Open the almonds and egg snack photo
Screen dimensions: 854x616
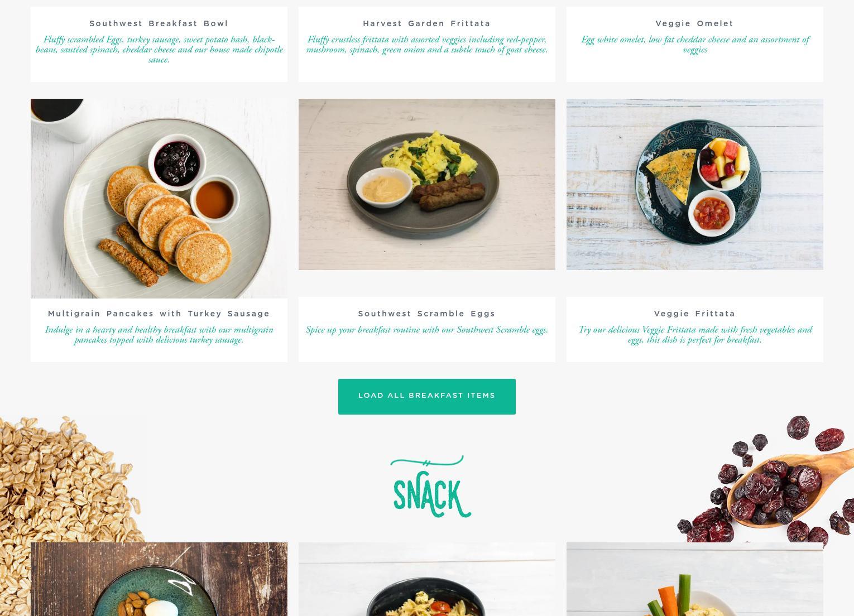(x=159, y=579)
